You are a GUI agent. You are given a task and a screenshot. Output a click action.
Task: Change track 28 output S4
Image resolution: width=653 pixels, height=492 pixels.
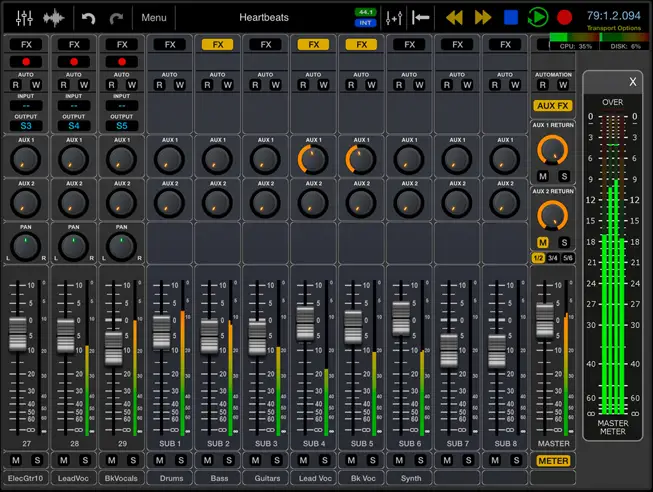click(x=74, y=126)
